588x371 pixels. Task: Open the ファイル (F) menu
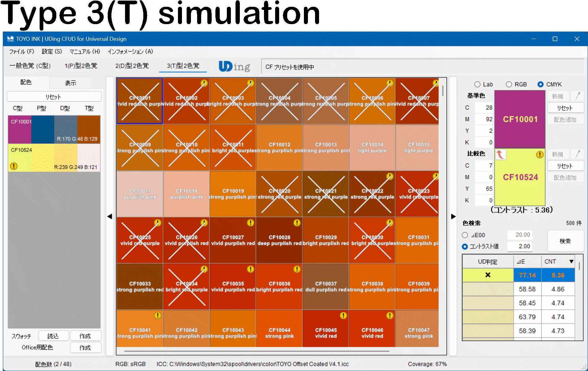pyautogui.click(x=21, y=52)
